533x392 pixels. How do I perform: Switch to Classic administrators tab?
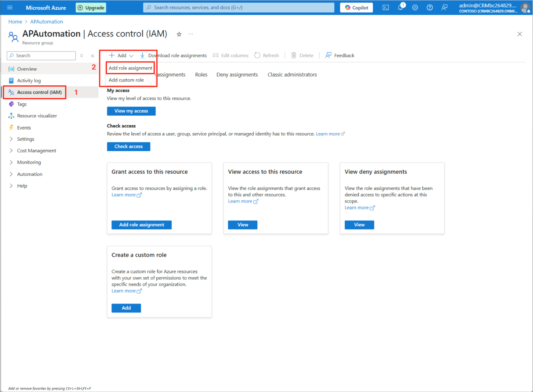pos(292,75)
